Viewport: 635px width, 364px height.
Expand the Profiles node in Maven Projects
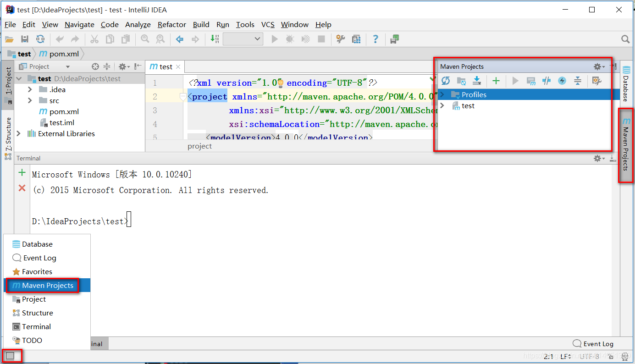(442, 94)
